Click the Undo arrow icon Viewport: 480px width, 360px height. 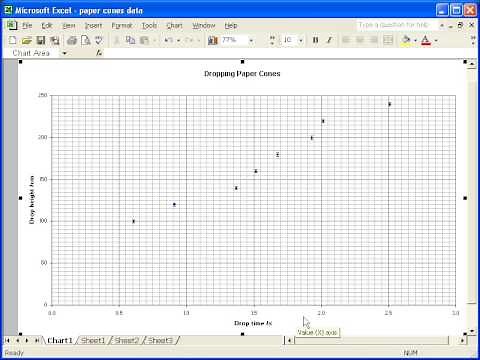click(168, 40)
